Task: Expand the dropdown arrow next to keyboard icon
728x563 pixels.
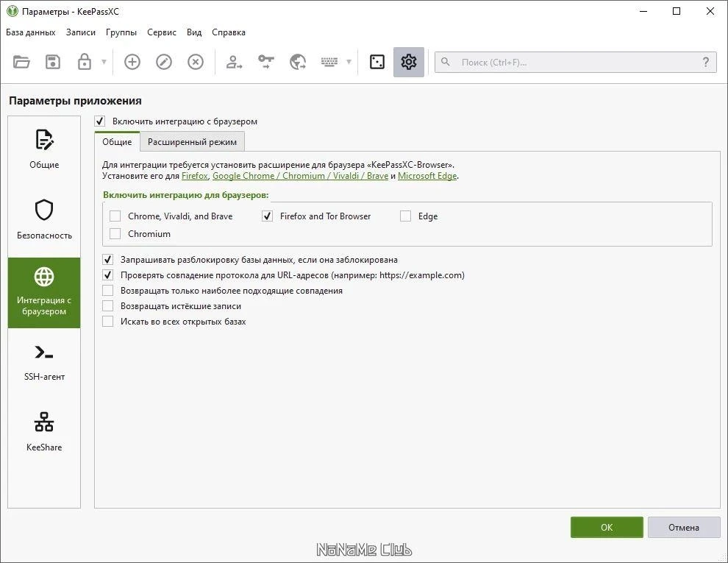Action: tap(349, 62)
